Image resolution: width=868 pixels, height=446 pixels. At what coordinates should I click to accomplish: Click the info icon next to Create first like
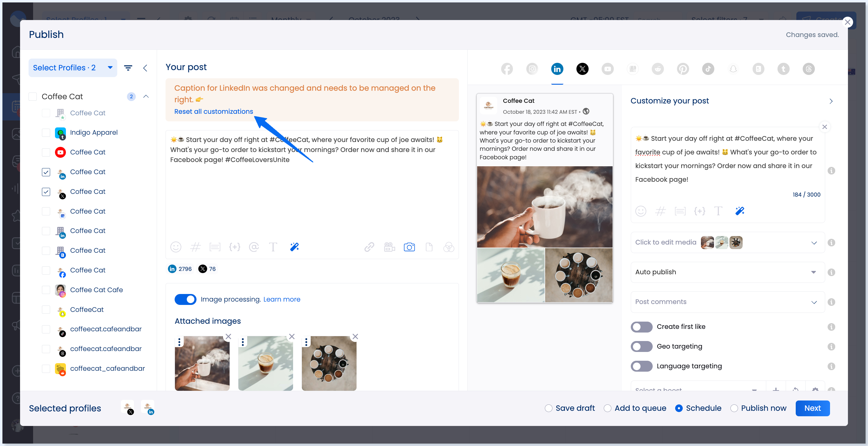831,327
